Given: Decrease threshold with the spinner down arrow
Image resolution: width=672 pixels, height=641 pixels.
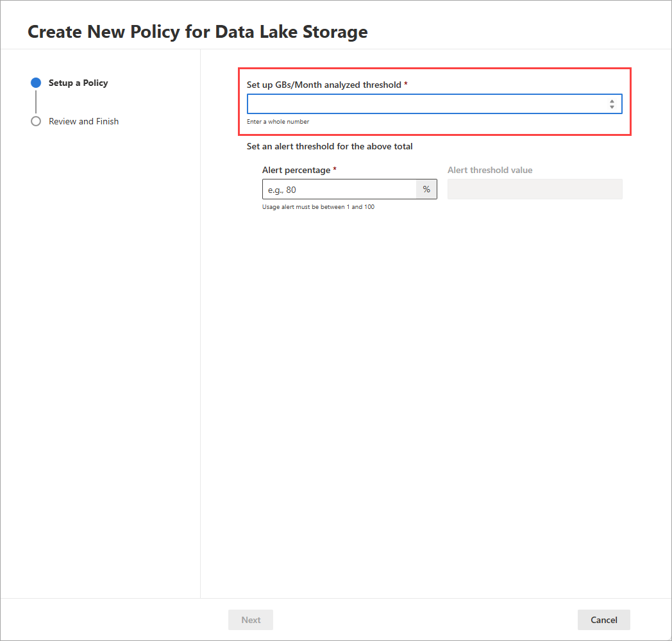Looking at the screenshot, I should 612,106.
